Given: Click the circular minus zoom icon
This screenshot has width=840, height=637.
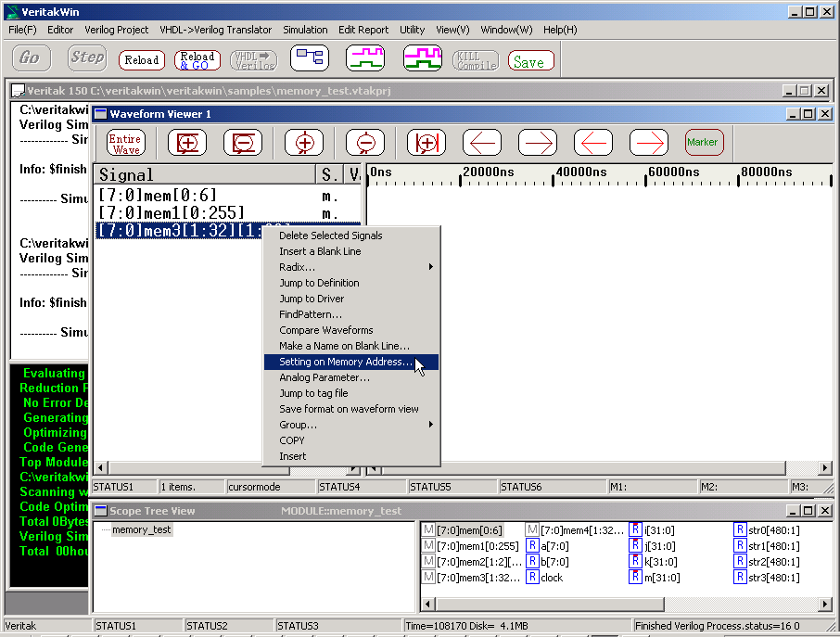Looking at the screenshot, I should tap(365, 143).
